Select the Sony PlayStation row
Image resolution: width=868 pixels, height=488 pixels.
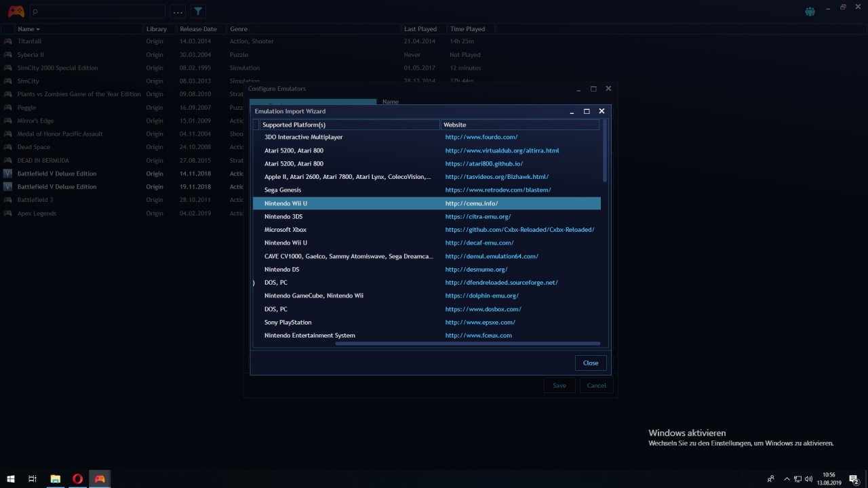(x=427, y=322)
